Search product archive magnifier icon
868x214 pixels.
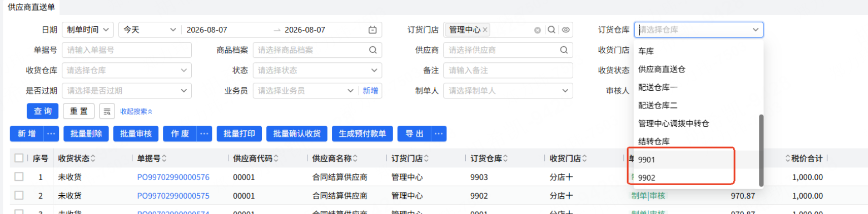pyautogui.click(x=373, y=50)
